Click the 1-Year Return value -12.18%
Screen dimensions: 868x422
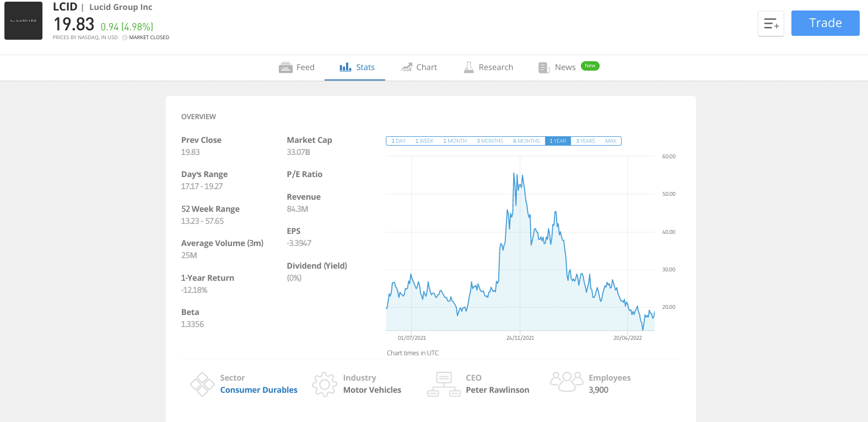coord(194,290)
